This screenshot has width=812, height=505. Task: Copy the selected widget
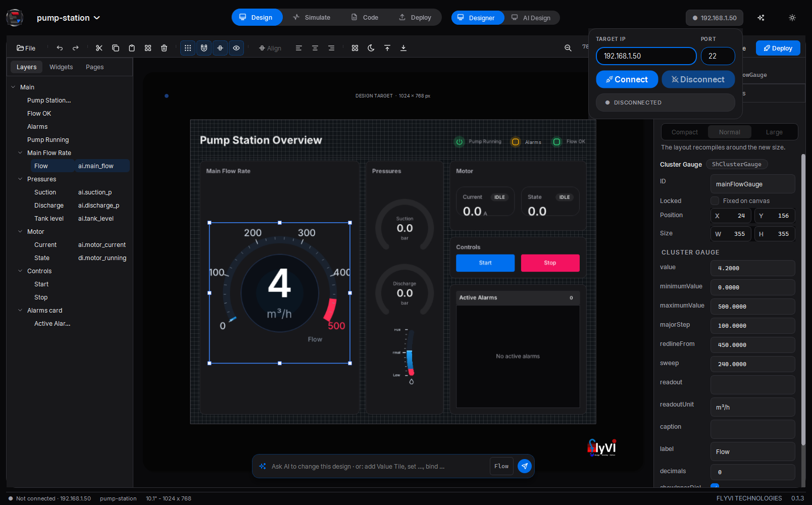click(x=116, y=48)
